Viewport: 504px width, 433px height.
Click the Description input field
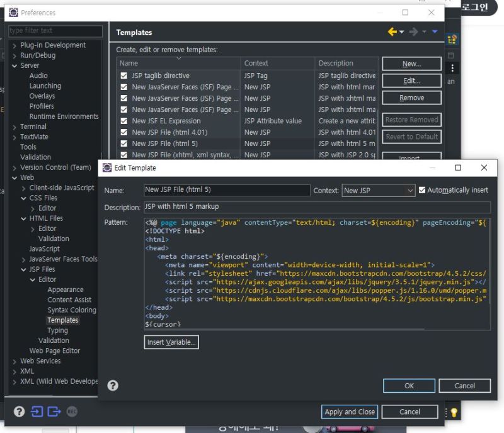pos(317,207)
